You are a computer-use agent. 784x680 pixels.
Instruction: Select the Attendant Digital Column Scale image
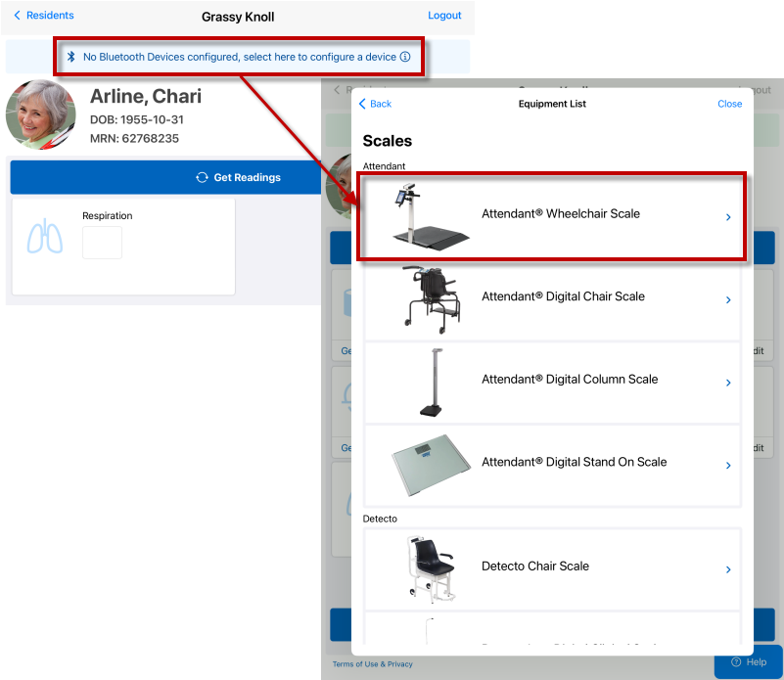point(431,382)
